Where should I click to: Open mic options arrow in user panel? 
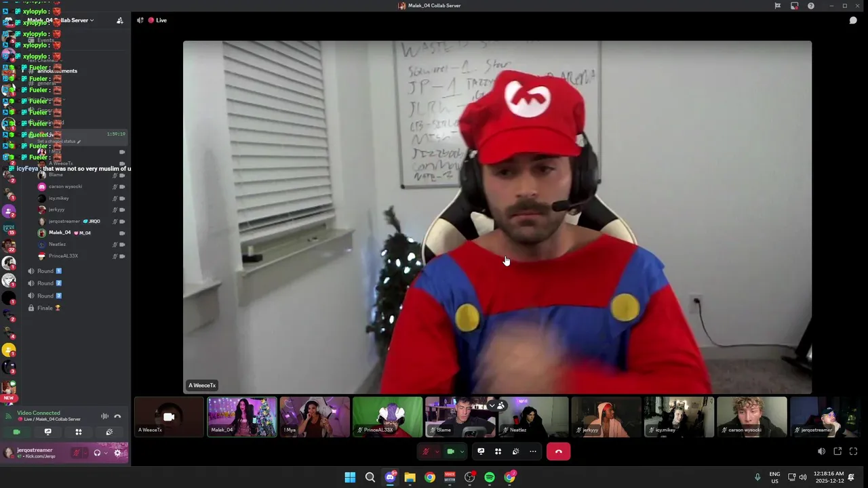click(x=85, y=453)
